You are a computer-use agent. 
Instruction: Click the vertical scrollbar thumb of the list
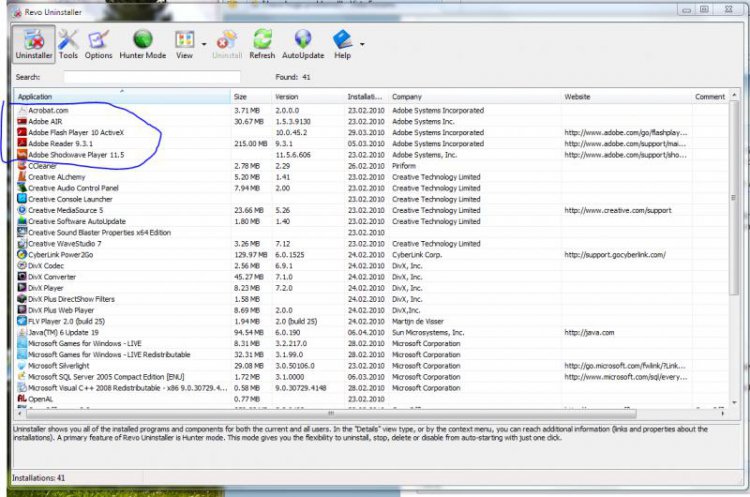pyautogui.click(x=734, y=198)
